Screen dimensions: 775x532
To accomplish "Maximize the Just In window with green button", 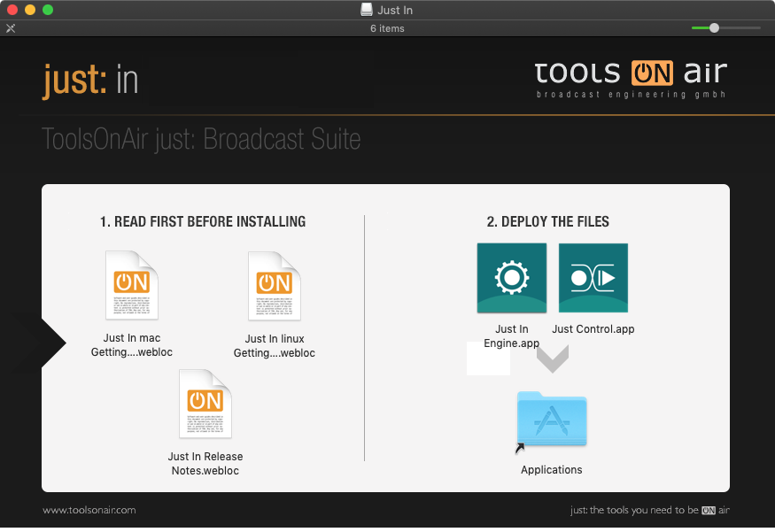I will click(x=48, y=10).
